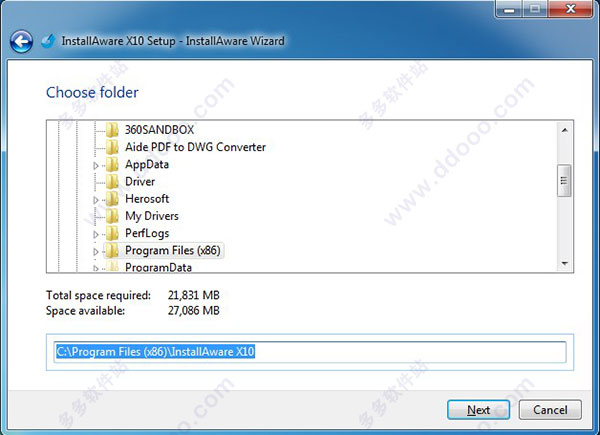Screen dimensions: 600x435
Task: Select the PerfLogs folder label
Action: (x=147, y=233)
